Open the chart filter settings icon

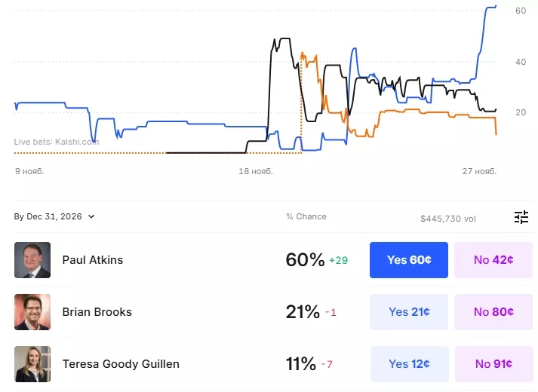pos(521,217)
